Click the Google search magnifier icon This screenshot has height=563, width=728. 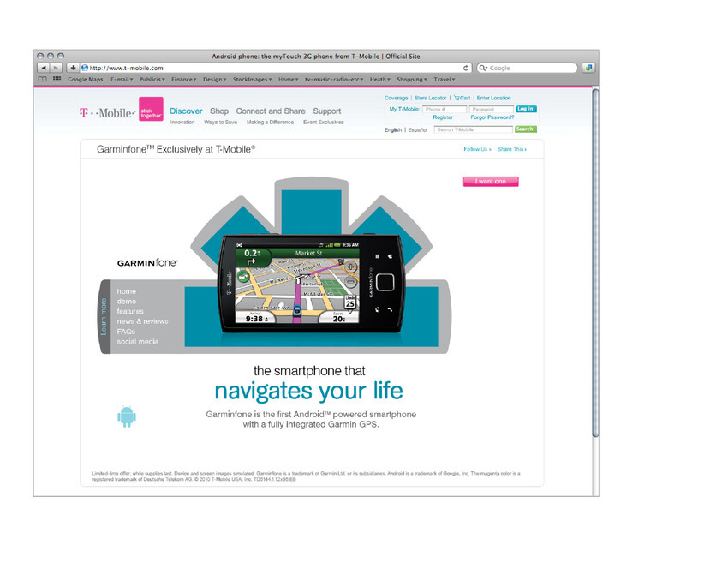[483, 68]
